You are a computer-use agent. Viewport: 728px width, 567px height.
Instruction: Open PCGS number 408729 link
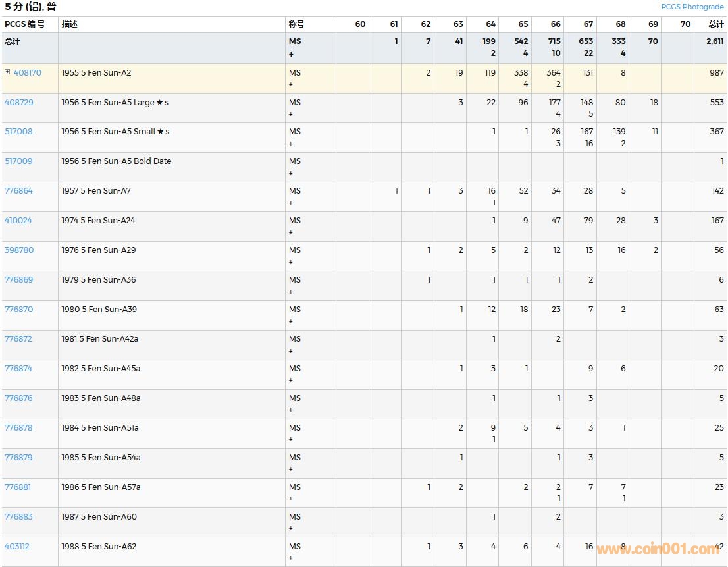pyautogui.click(x=18, y=103)
